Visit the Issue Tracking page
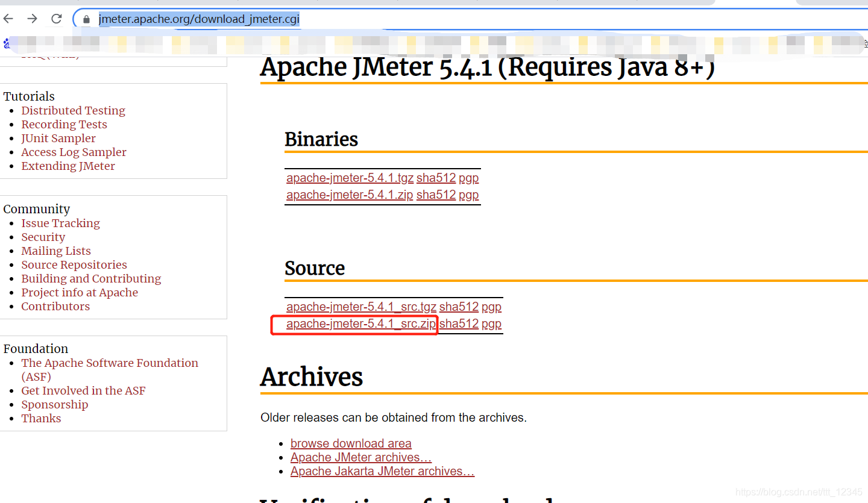The height and width of the screenshot is (503, 868). [x=60, y=223]
